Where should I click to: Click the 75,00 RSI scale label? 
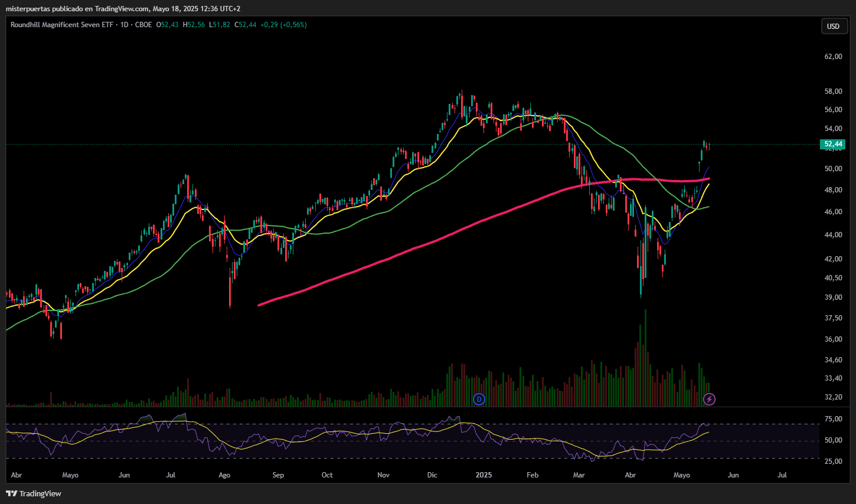pyautogui.click(x=833, y=419)
